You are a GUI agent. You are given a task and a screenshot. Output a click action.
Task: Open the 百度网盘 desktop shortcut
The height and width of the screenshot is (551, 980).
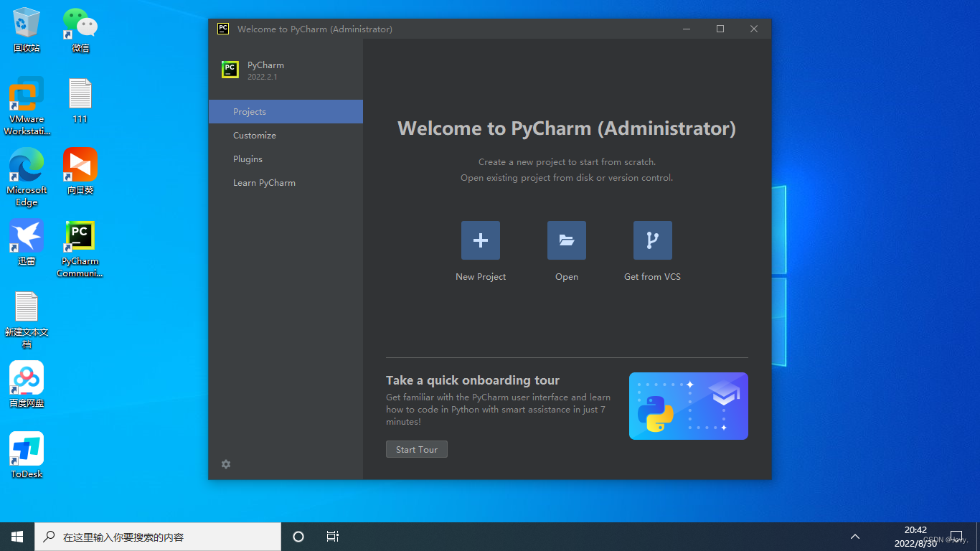click(27, 385)
